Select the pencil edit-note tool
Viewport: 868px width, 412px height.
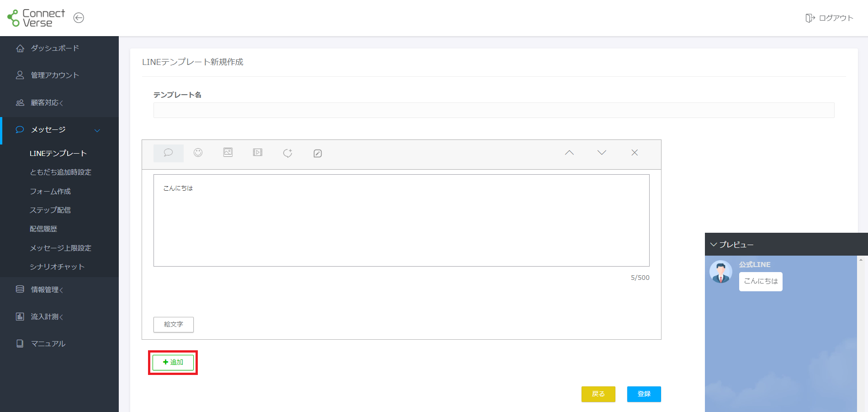pyautogui.click(x=318, y=153)
